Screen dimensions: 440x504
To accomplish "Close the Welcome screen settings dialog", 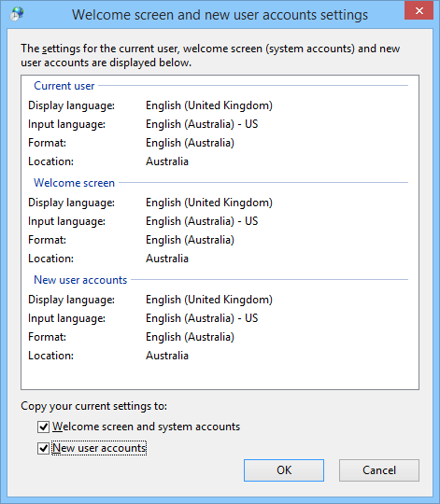I will tap(419, 10).
